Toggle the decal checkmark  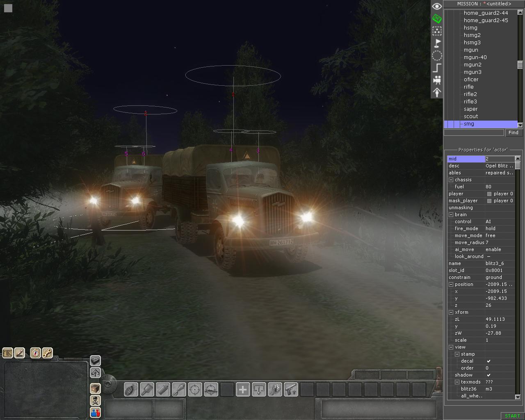click(x=488, y=361)
